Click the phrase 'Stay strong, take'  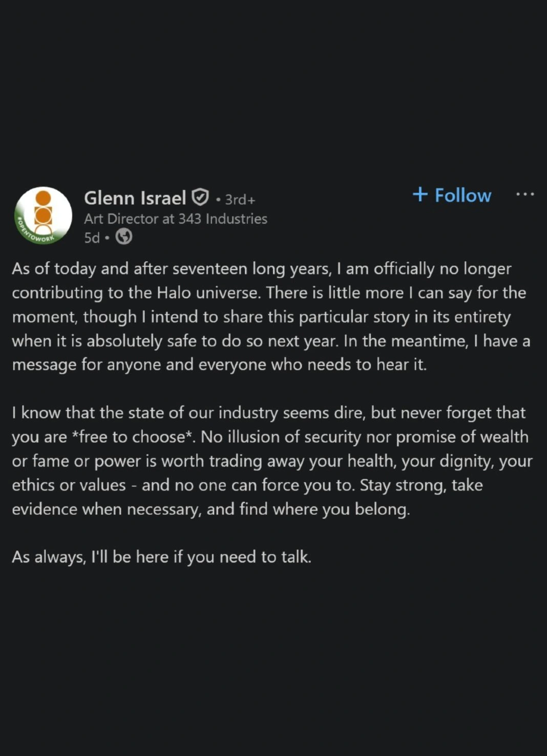click(421, 485)
